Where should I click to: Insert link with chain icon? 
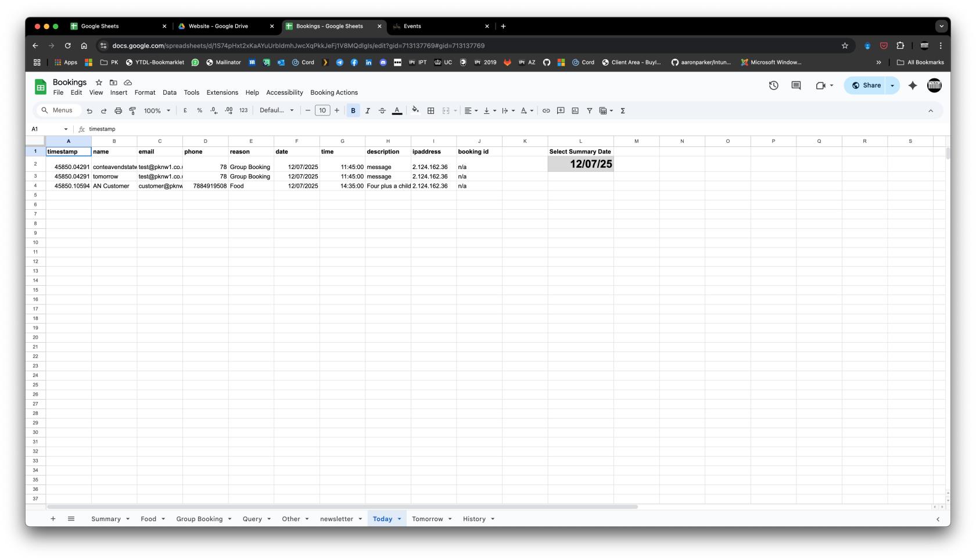(x=546, y=110)
